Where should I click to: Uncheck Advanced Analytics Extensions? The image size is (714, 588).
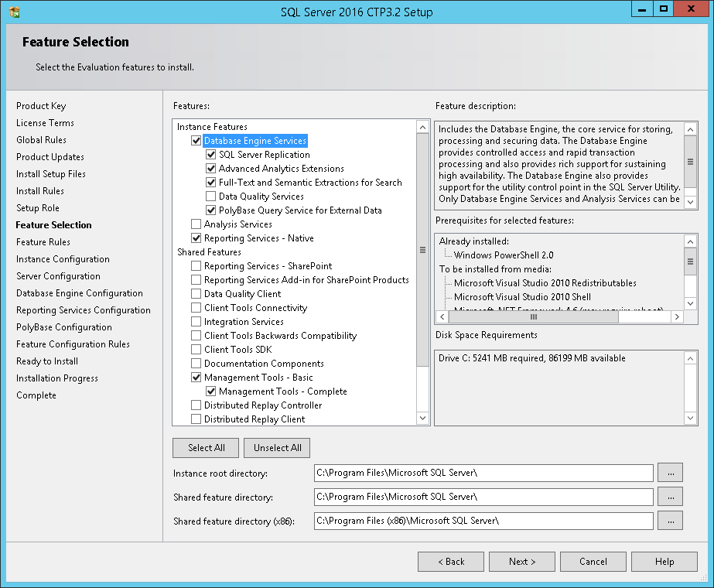(211, 169)
